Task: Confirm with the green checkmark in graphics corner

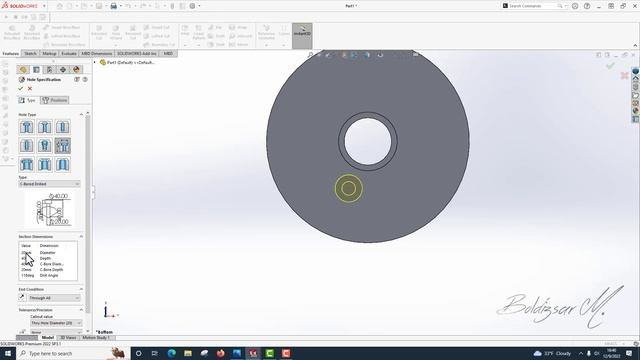Action: [610, 66]
